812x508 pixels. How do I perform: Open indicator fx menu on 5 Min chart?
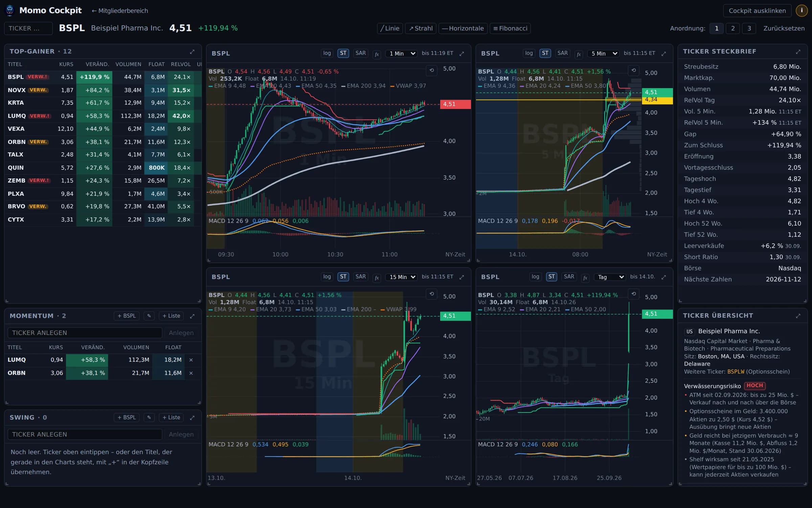point(579,54)
